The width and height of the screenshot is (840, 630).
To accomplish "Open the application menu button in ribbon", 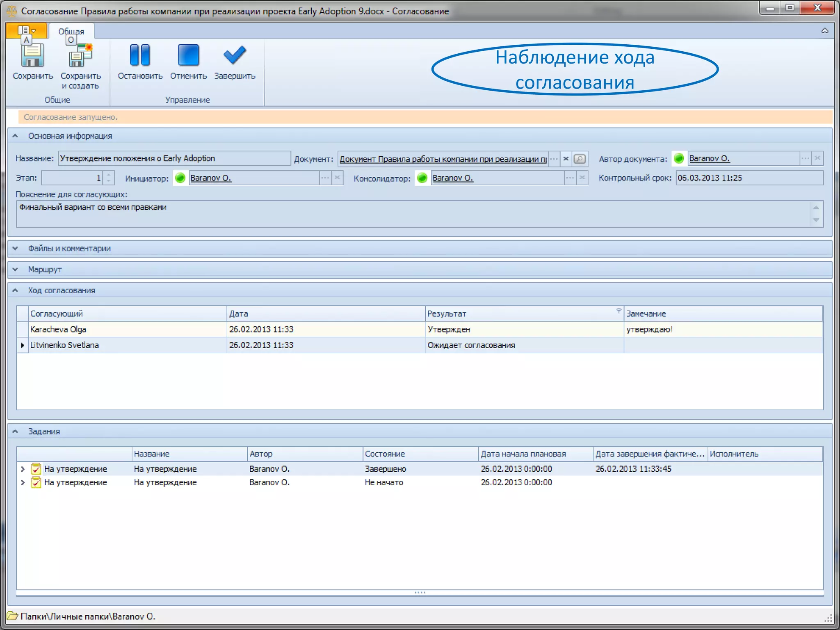I will click(x=27, y=30).
